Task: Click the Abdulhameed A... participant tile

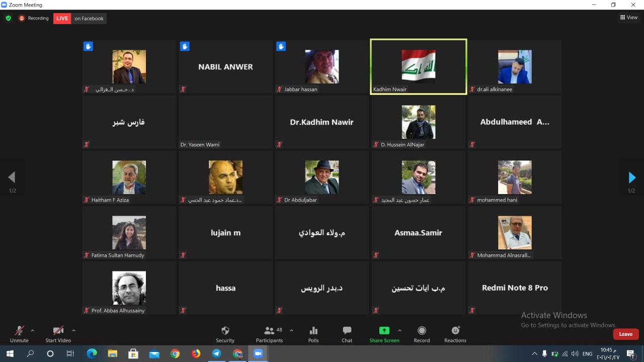Action: [515, 122]
